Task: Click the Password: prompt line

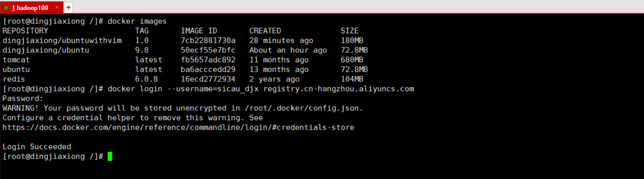Action: [23, 98]
